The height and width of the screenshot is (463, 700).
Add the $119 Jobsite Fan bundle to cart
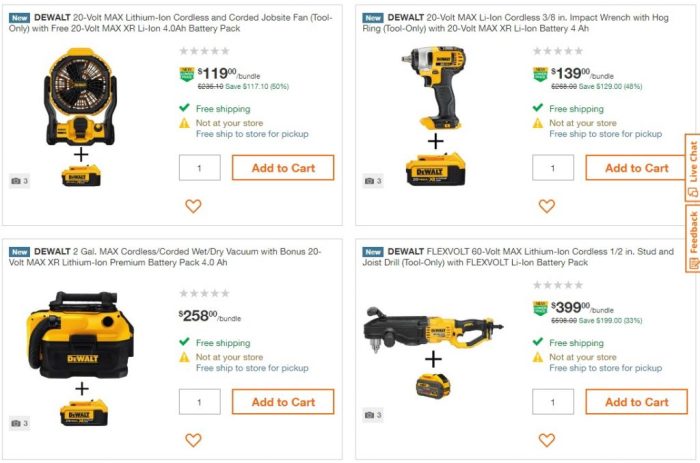283,168
